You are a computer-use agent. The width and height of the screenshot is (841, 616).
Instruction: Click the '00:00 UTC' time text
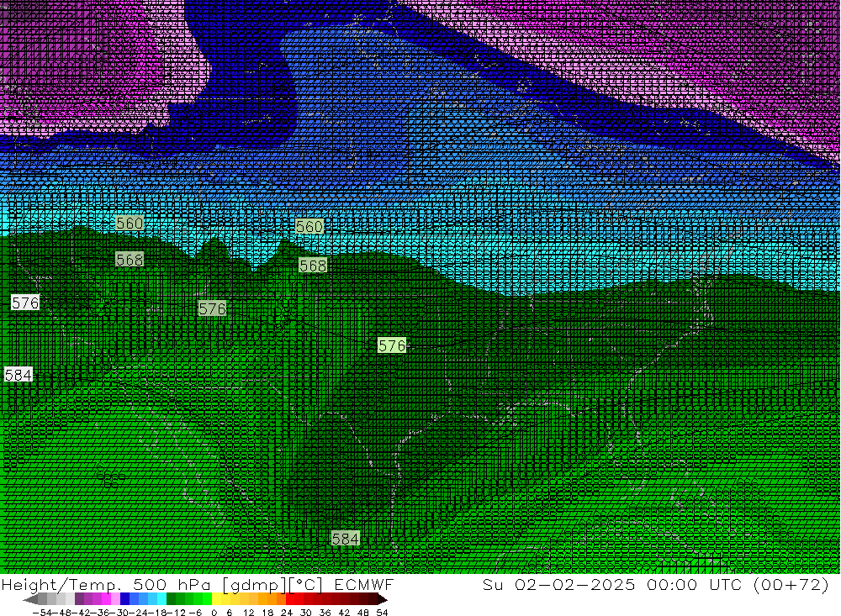click(x=694, y=584)
